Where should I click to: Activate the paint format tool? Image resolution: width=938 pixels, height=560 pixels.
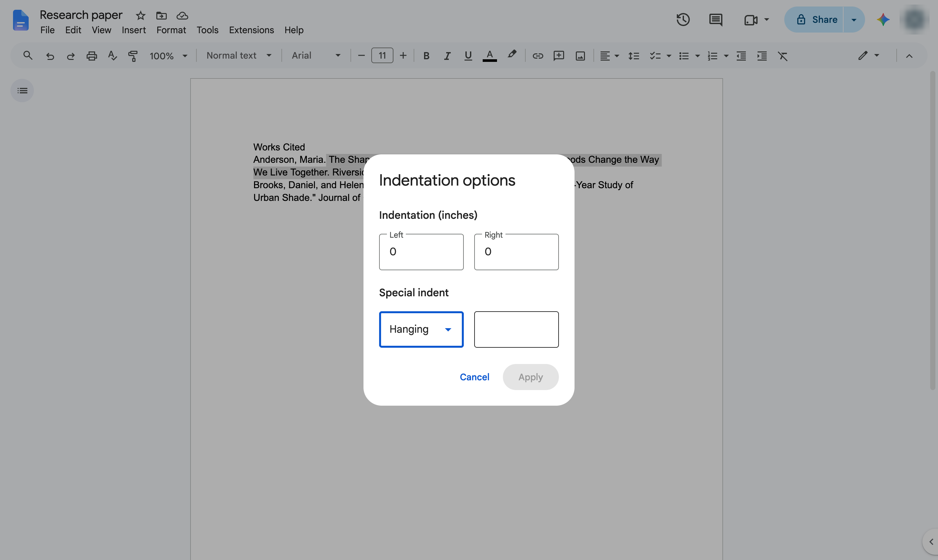point(133,56)
